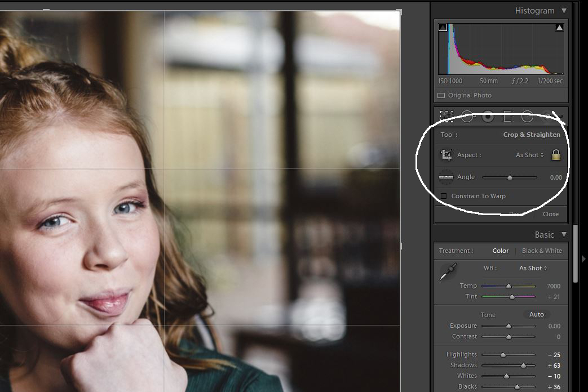Click the Blacks value +36 field
Image resolution: width=588 pixels, height=392 pixels.
pos(554,387)
